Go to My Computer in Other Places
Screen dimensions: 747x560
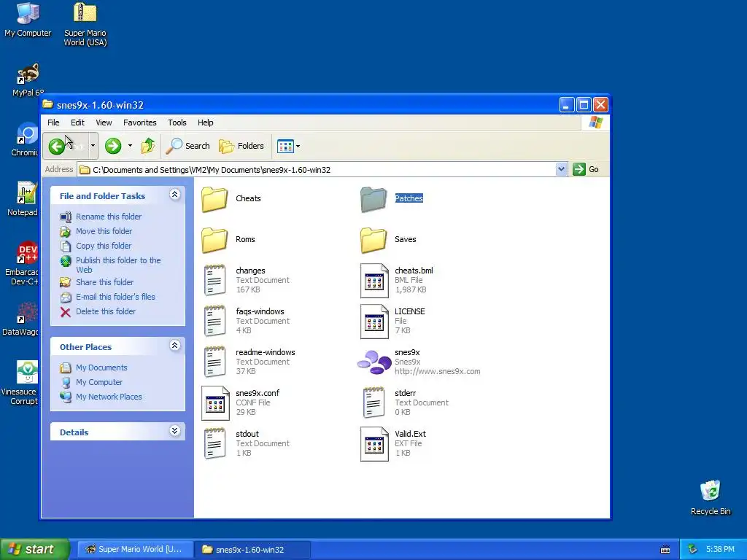[99, 382]
